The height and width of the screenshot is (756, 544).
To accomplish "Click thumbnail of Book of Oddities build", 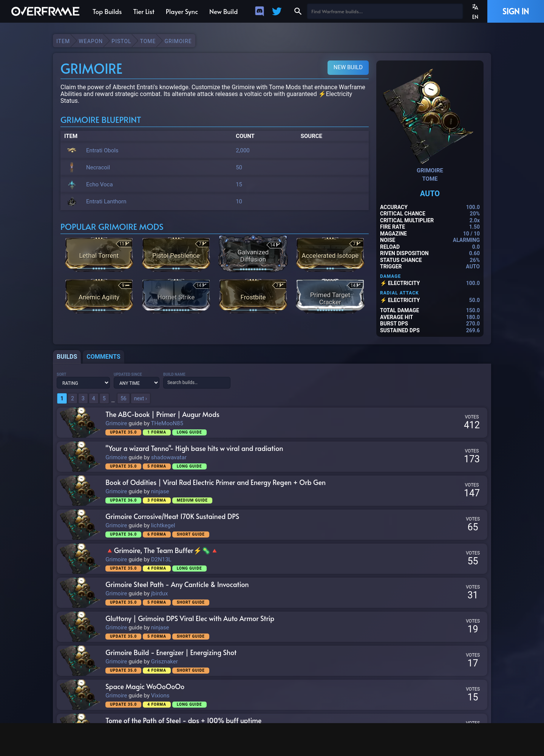I will (x=79, y=491).
